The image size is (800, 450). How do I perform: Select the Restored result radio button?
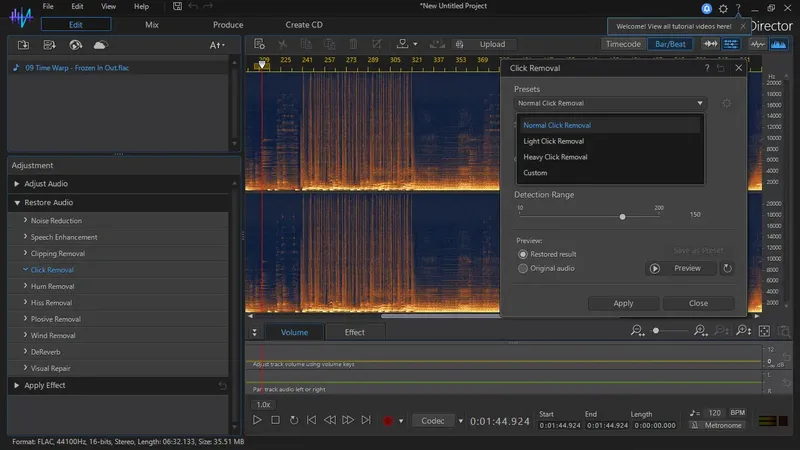pos(523,254)
